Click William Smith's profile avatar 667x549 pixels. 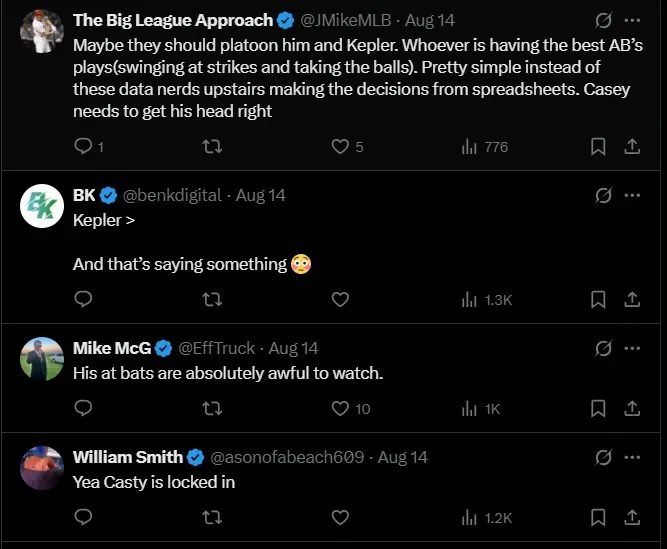coord(43,468)
